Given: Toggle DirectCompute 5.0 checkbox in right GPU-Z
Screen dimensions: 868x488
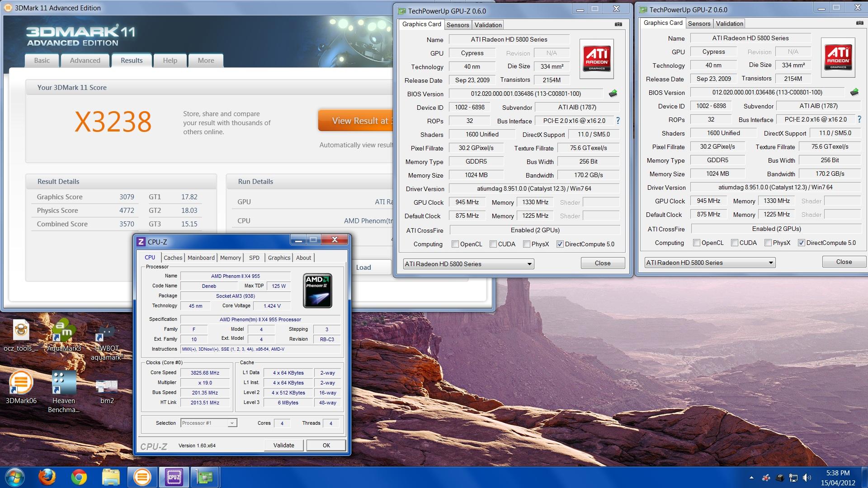Looking at the screenshot, I should point(802,243).
